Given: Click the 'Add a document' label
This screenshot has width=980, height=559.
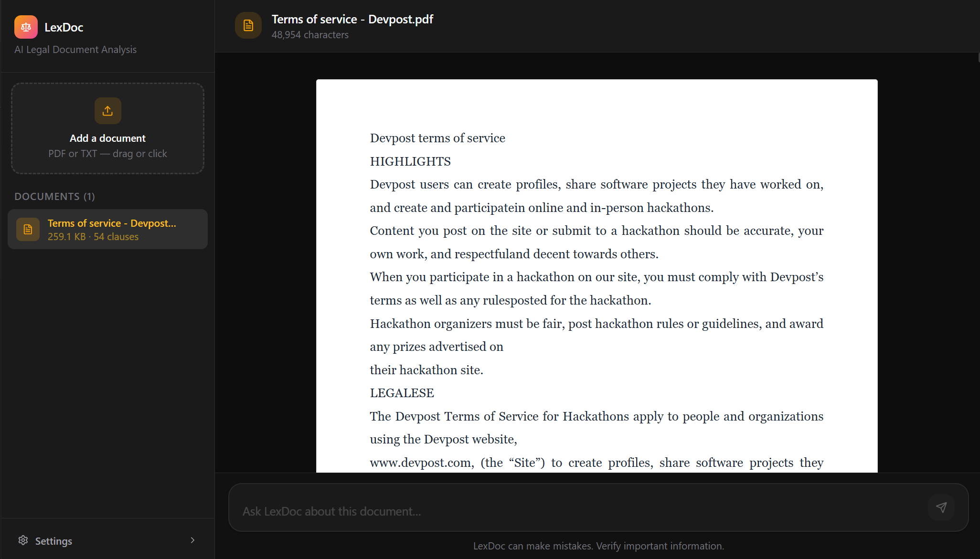Looking at the screenshot, I should coord(107,138).
